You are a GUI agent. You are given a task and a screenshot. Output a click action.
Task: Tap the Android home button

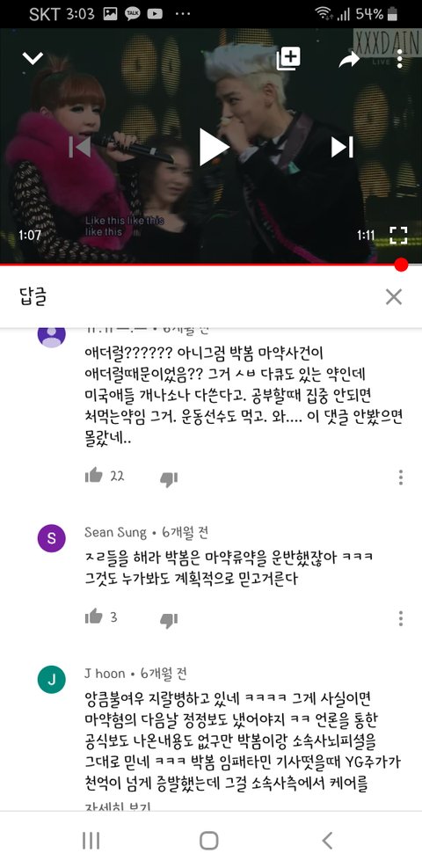pyautogui.click(x=208, y=841)
